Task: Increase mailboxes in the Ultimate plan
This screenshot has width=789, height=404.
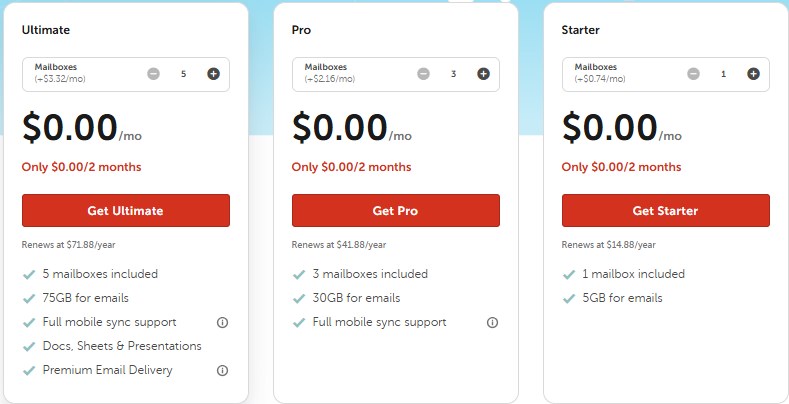Action: tap(213, 74)
